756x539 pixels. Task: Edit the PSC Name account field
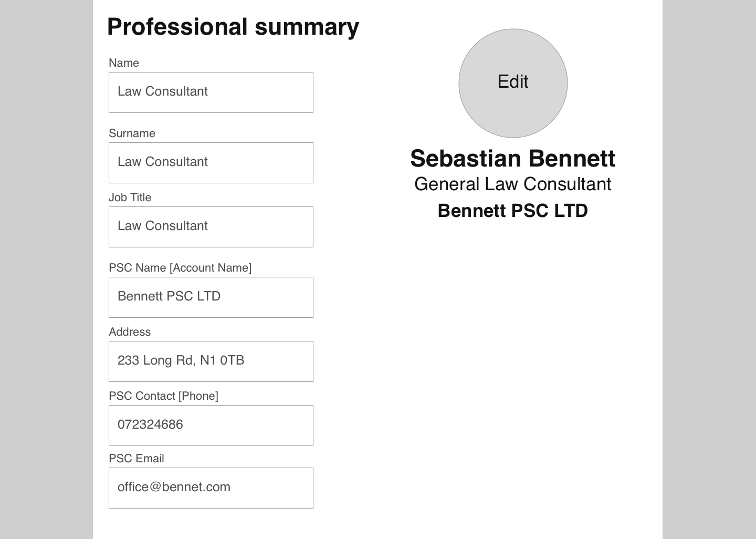tap(211, 297)
